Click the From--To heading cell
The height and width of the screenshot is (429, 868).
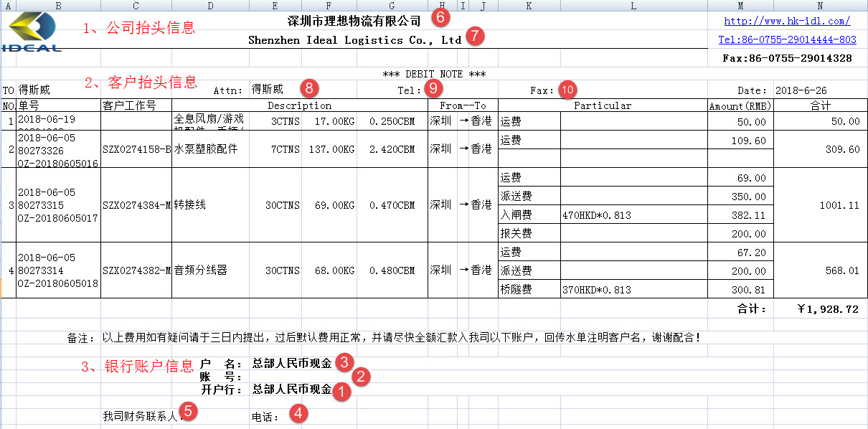pos(463,106)
